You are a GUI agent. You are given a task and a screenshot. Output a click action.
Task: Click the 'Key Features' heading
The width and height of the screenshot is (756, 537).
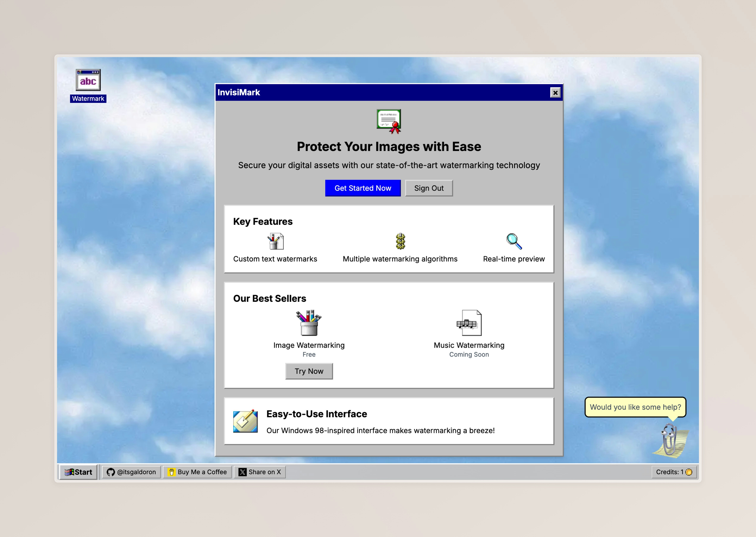pos(263,222)
